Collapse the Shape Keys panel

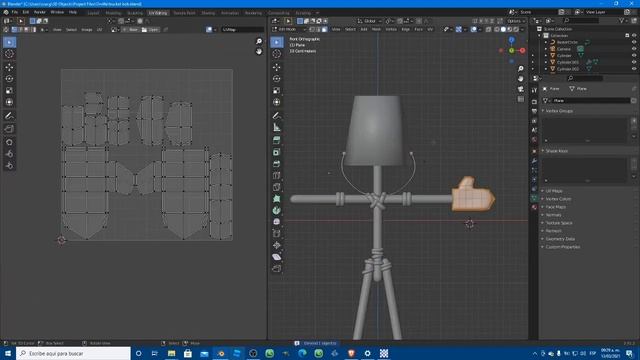(556, 151)
